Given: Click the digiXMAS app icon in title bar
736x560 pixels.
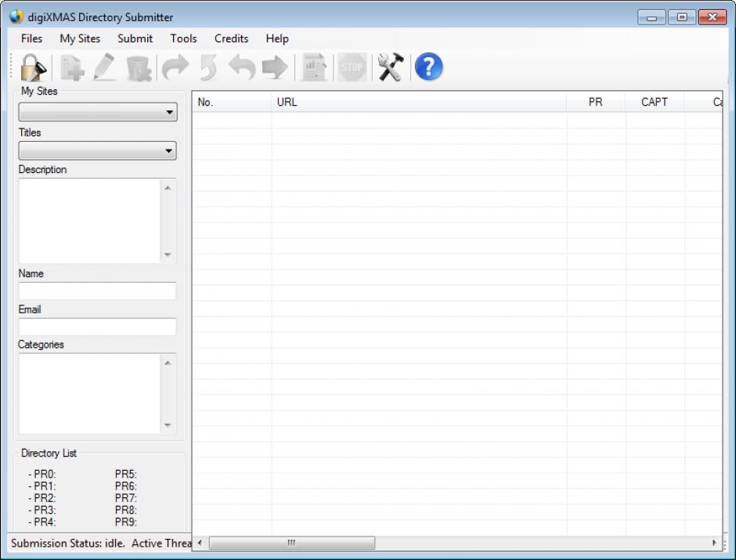Looking at the screenshot, I should tap(16, 16).
